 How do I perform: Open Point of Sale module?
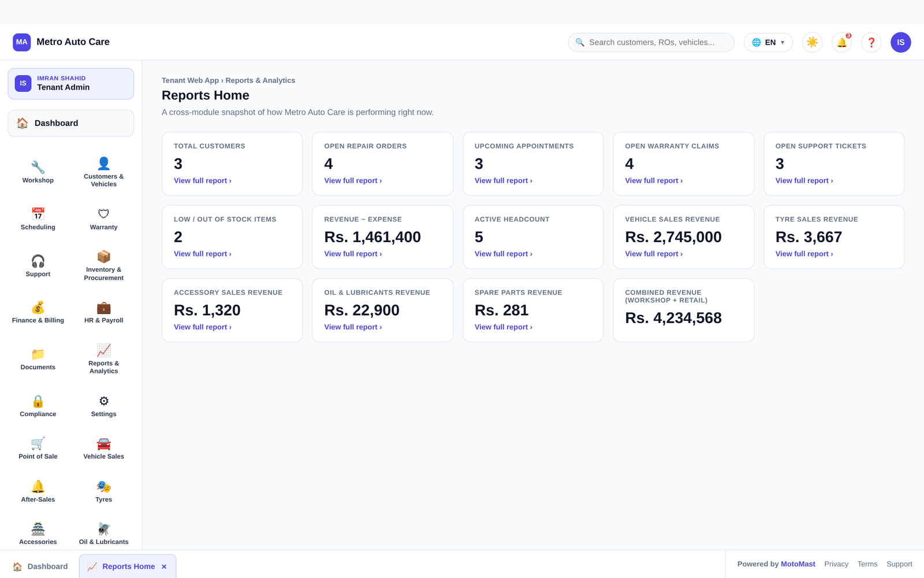pyautogui.click(x=38, y=449)
